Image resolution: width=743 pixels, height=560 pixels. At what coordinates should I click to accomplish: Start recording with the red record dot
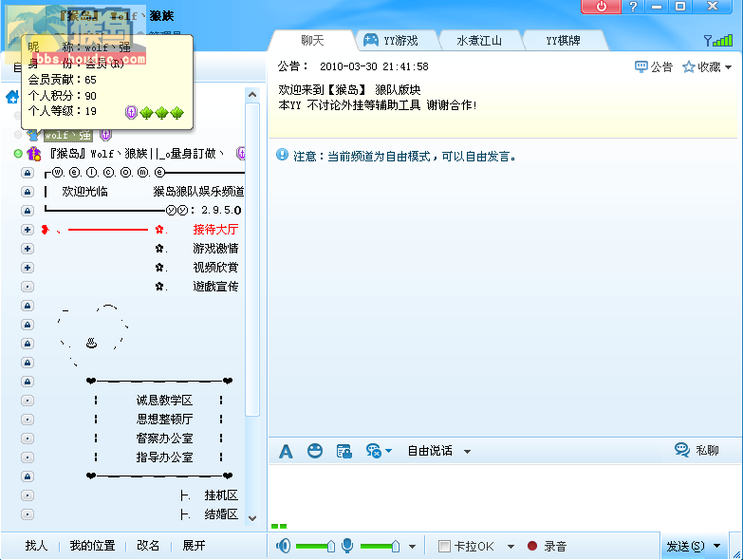(x=532, y=546)
